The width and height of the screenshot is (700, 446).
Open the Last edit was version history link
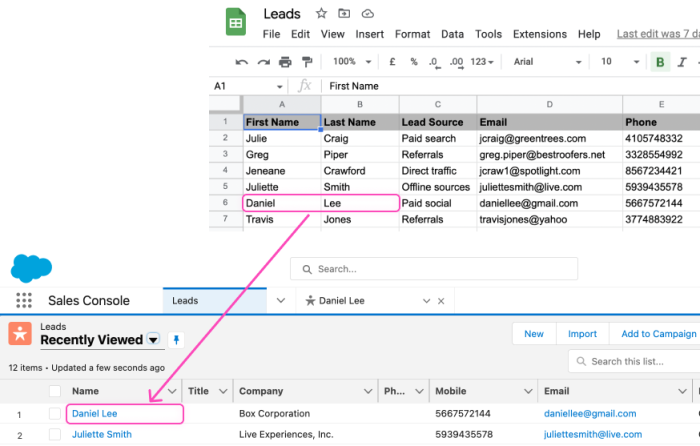[x=658, y=34]
